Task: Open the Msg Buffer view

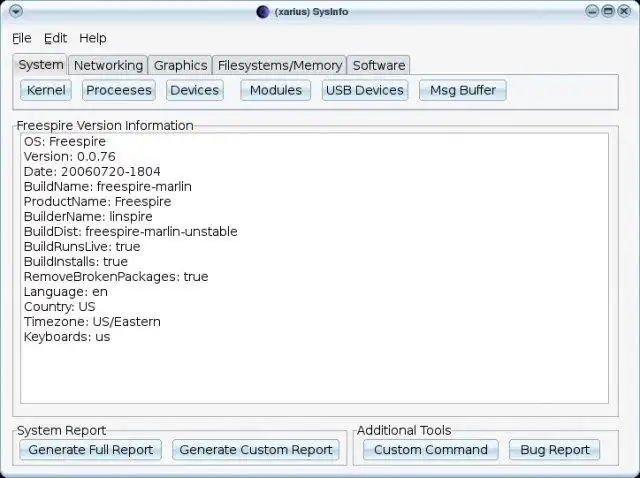Action: click(463, 90)
